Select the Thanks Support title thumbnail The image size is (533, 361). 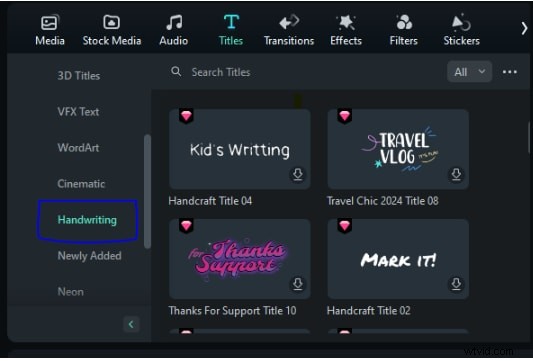click(x=240, y=259)
